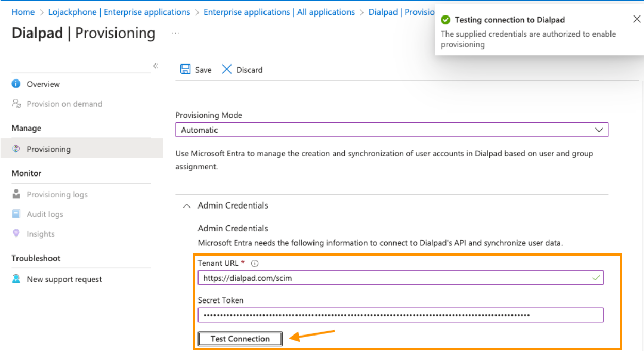Click the 'Secret Token' label

coord(221,300)
